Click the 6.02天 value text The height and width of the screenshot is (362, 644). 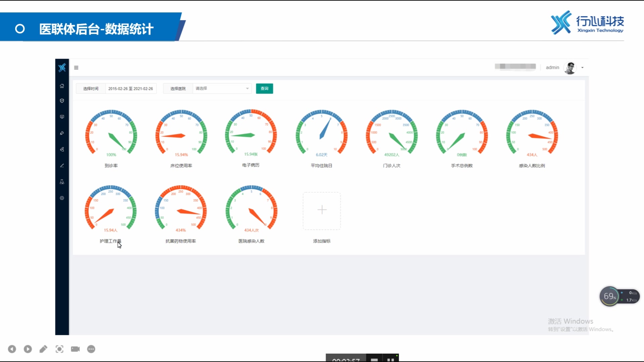(321, 155)
